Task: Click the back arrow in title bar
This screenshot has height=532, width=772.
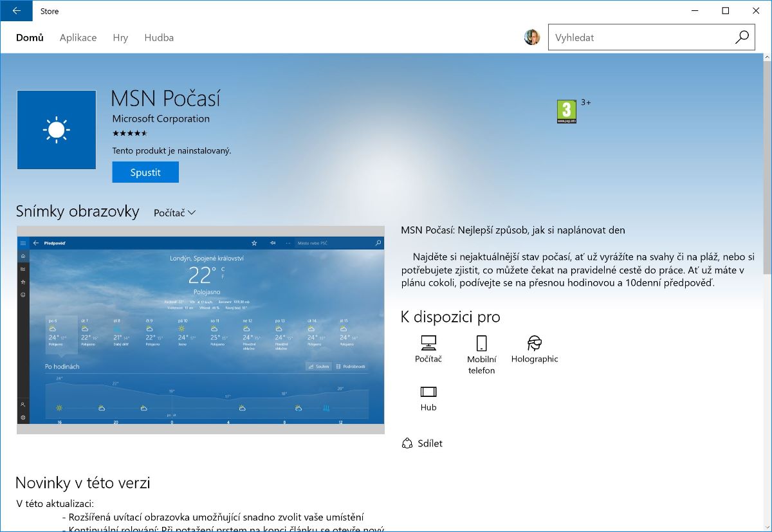Action: pos(16,10)
